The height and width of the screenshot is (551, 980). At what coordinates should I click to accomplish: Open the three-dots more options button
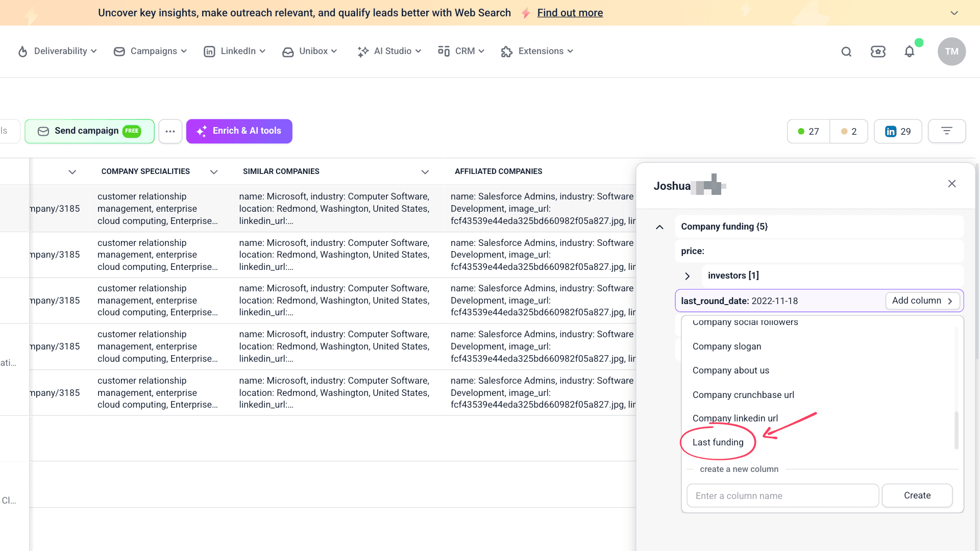click(x=170, y=131)
